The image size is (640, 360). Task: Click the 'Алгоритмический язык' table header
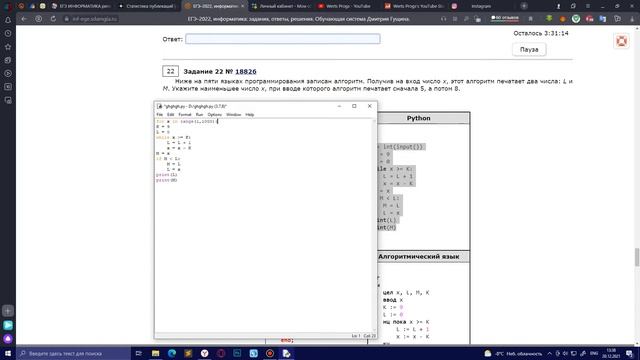(x=418, y=257)
